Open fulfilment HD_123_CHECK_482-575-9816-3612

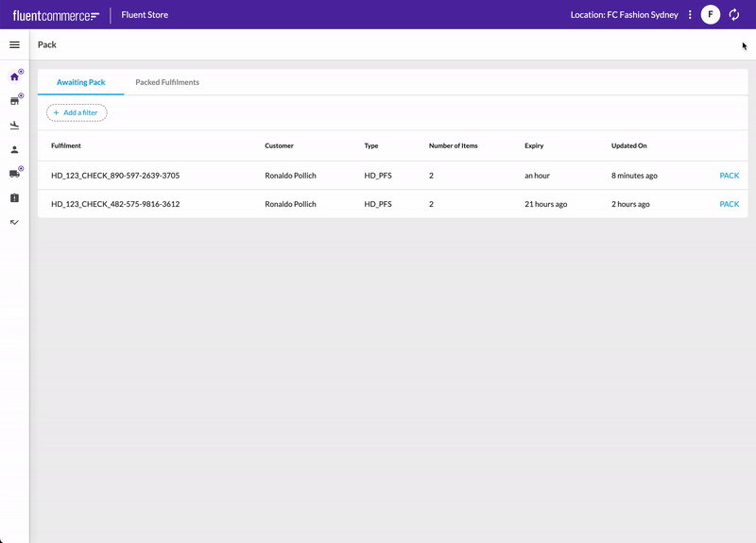115,204
